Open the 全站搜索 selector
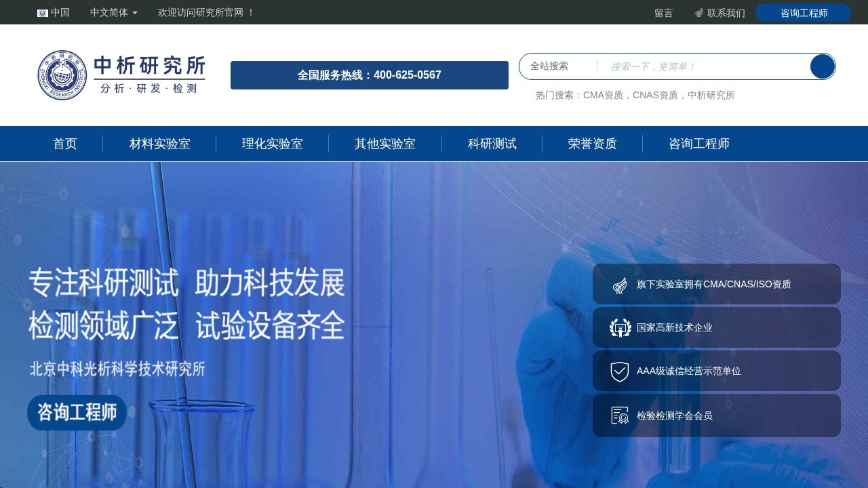 549,66
